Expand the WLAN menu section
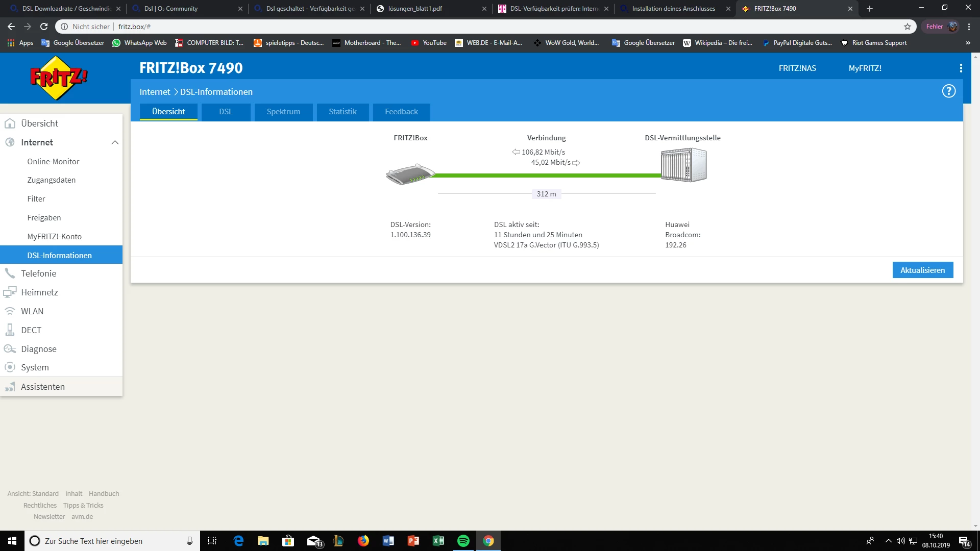Image resolution: width=980 pixels, height=551 pixels. click(32, 311)
